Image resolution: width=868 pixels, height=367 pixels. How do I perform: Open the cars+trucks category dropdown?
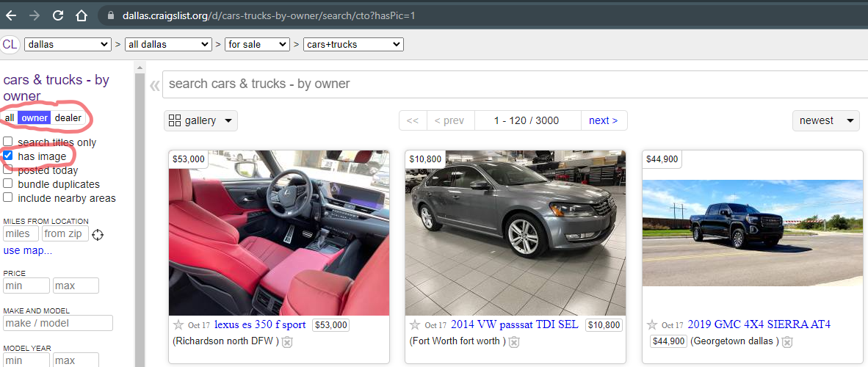(353, 44)
